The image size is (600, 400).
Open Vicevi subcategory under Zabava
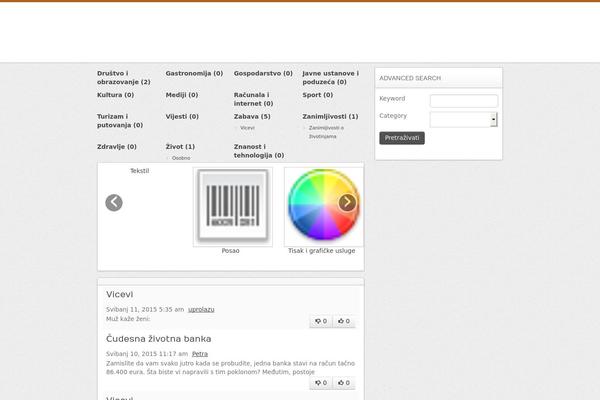pyautogui.click(x=247, y=128)
